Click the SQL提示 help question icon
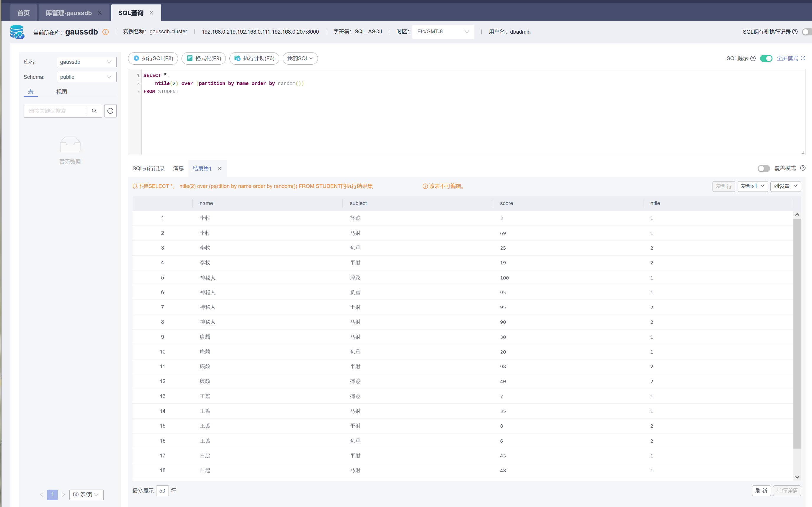The width and height of the screenshot is (812, 507). 753,58
